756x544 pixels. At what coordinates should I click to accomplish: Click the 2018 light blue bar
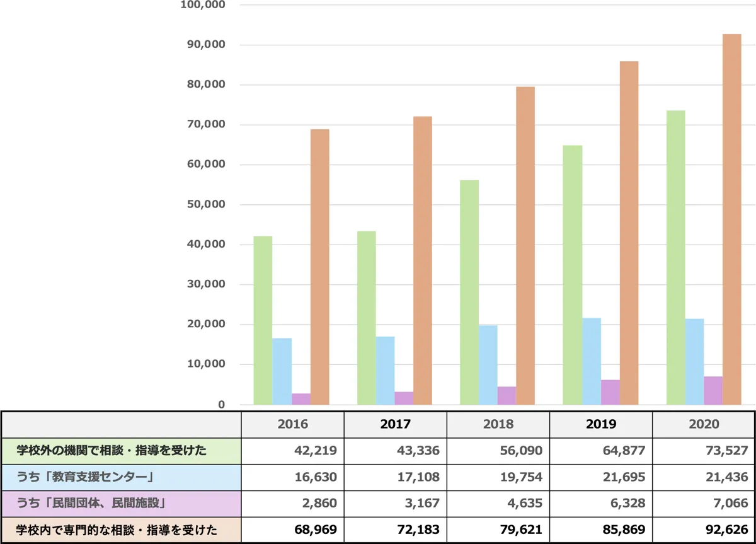point(488,365)
